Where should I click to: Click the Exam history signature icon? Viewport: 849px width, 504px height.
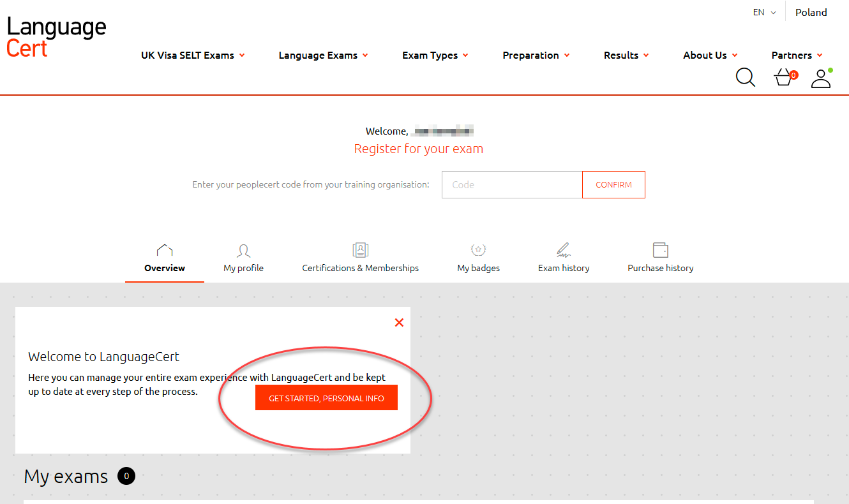coord(564,249)
